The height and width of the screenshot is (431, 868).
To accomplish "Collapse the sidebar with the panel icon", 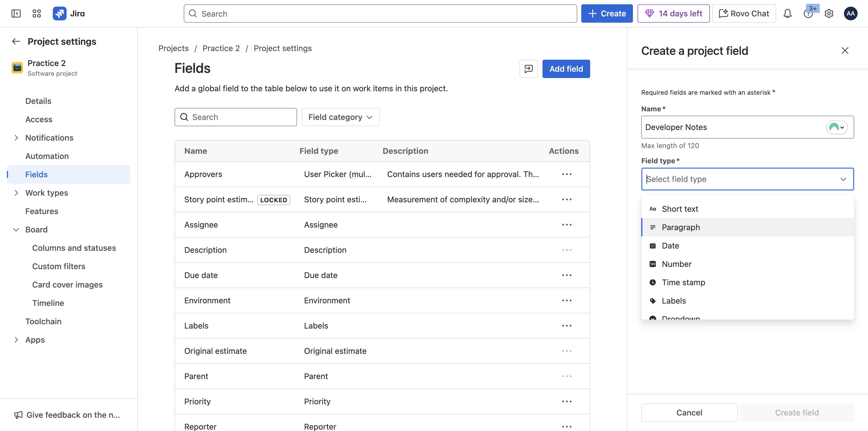I will coord(16,13).
